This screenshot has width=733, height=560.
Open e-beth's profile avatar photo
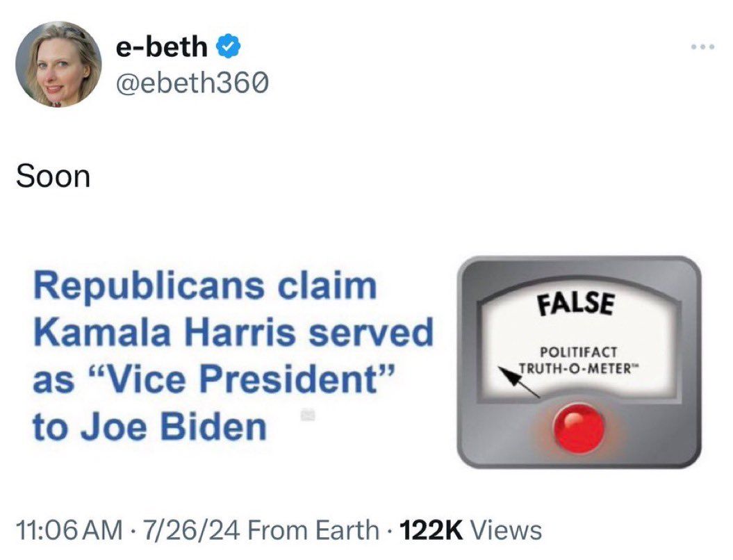tap(58, 64)
